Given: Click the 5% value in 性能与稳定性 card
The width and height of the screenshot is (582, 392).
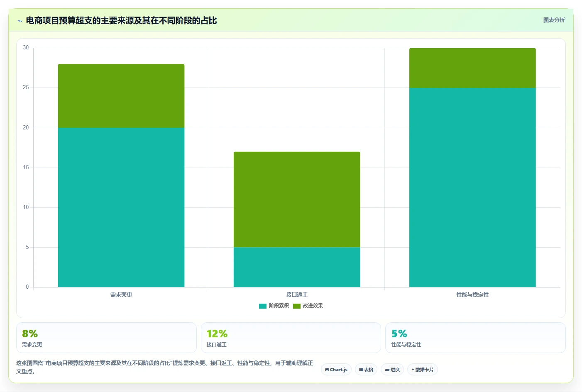Looking at the screenshot, I should point(399,334).
